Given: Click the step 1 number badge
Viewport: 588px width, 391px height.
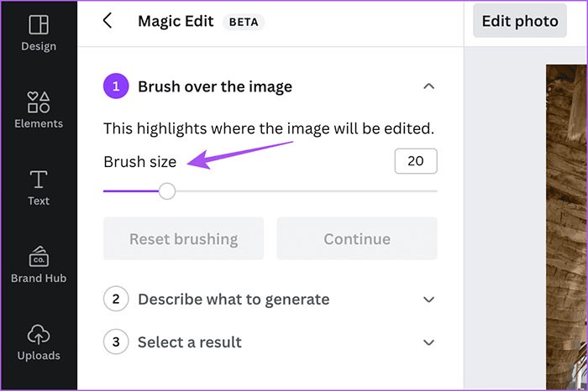Looking at the screenshot, I should [x=116, y=86].
